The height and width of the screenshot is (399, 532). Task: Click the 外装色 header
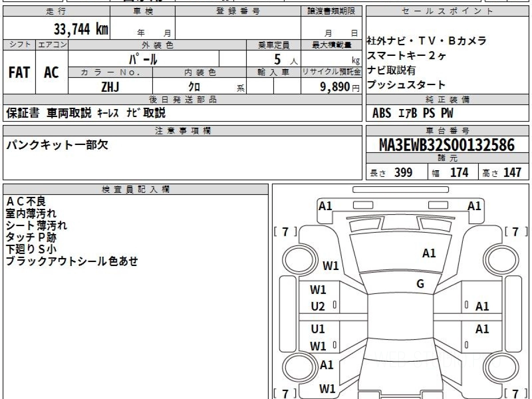(x=157, y=45)
